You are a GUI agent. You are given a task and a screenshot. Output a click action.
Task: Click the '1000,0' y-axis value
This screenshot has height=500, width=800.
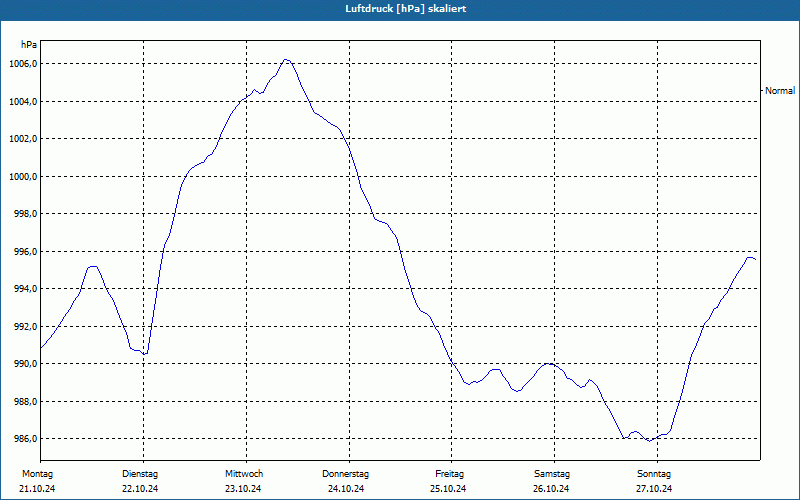coord(23,177)
